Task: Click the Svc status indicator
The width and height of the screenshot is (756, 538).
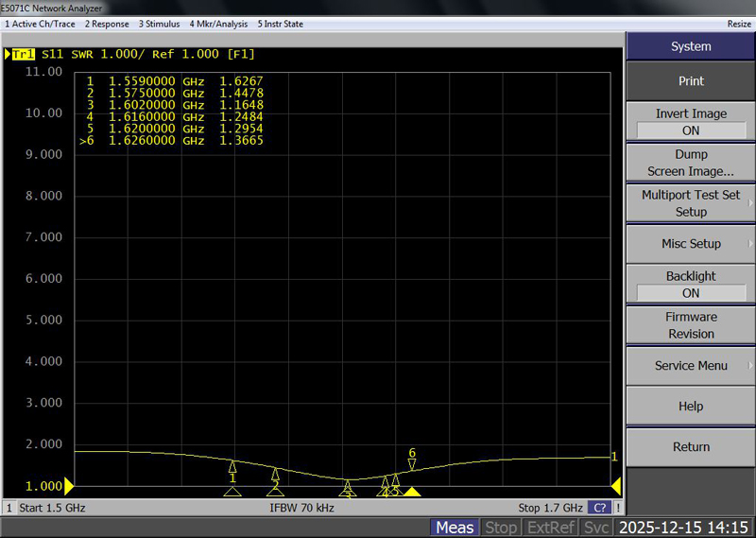Action: point(596,528)
